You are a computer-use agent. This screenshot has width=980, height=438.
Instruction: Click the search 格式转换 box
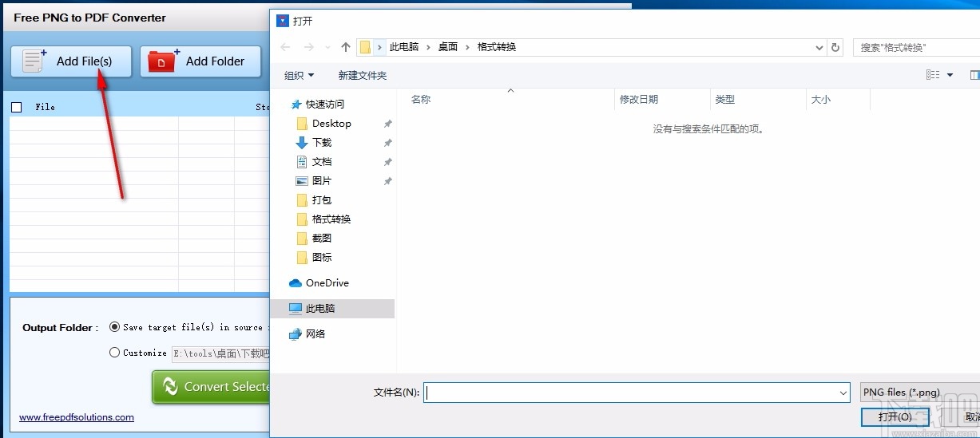(916, 48)
